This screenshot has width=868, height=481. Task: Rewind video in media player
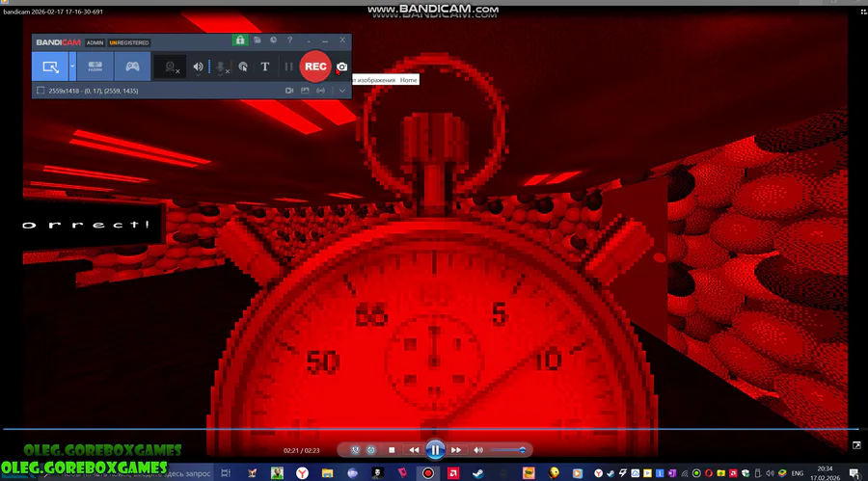point(414,450)
